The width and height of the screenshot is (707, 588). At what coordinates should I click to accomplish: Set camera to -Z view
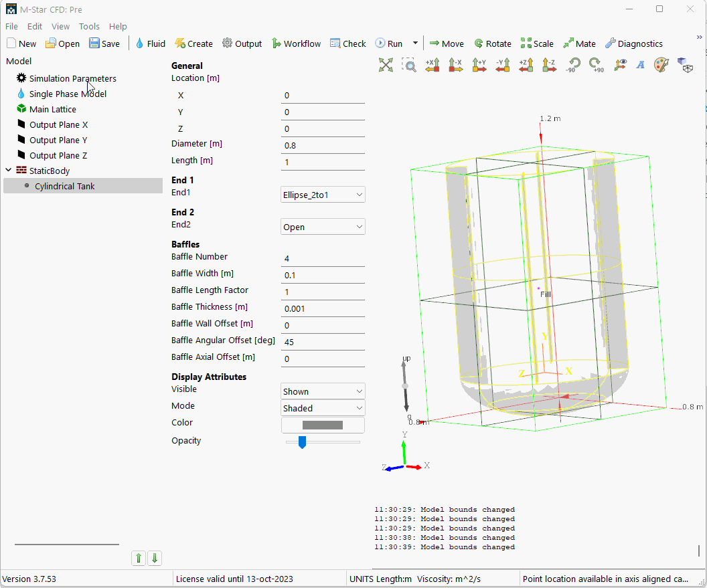(549, 65)
